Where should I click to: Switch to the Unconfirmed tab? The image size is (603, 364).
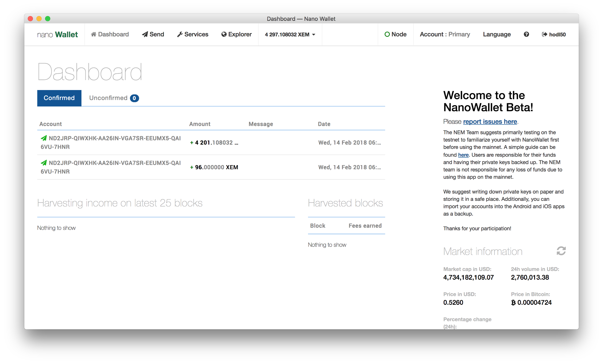[x=108, y=98]
